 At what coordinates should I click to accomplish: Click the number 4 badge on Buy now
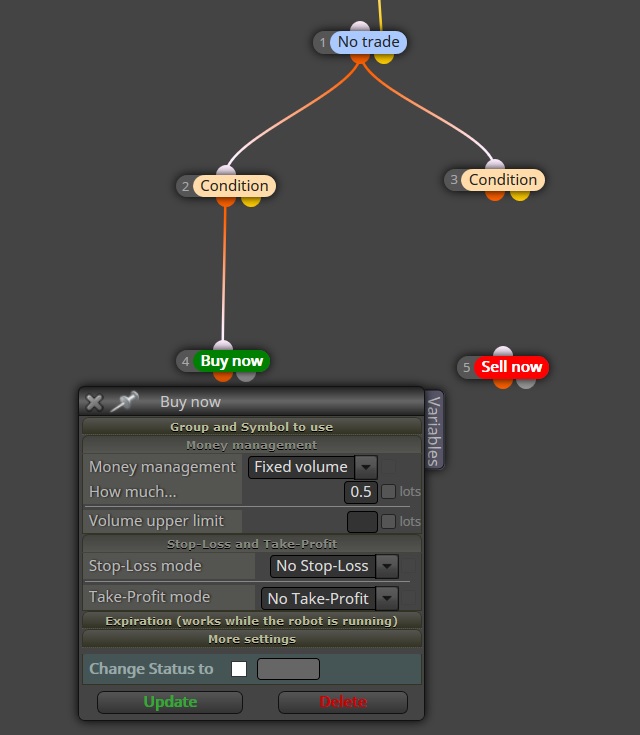pos(185,361)
